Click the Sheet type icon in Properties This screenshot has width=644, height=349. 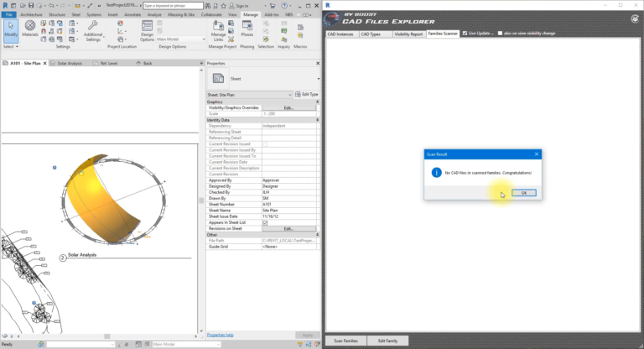point(218,78)
